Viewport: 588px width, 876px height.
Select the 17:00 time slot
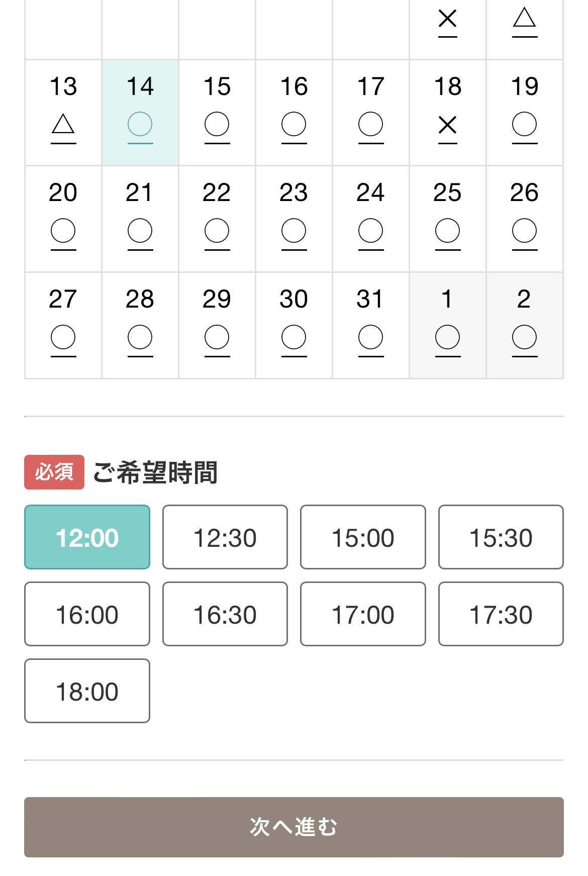(x=363, y=614)
